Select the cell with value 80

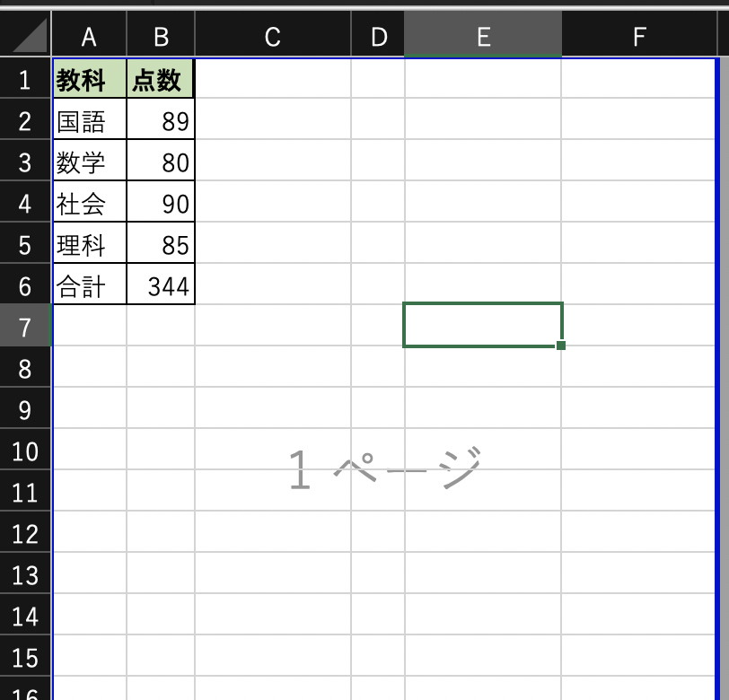(161, 161)
